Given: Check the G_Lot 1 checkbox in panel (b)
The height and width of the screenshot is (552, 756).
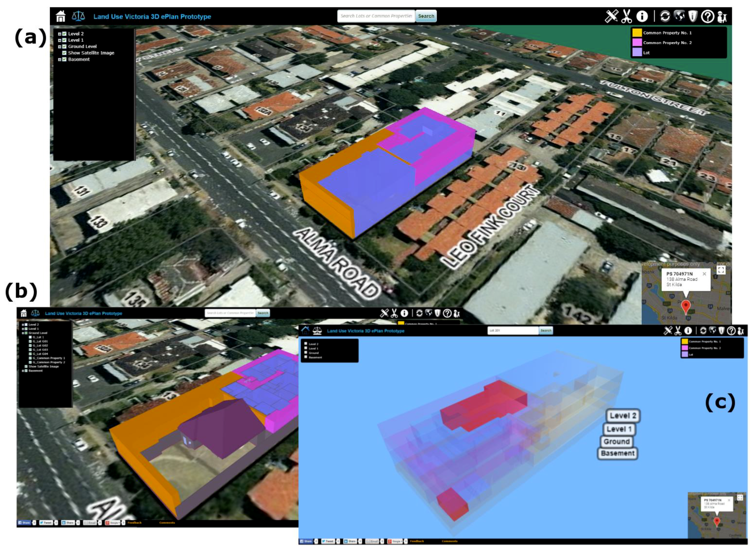Looking at the screenshot, I should tap(30, 337).
